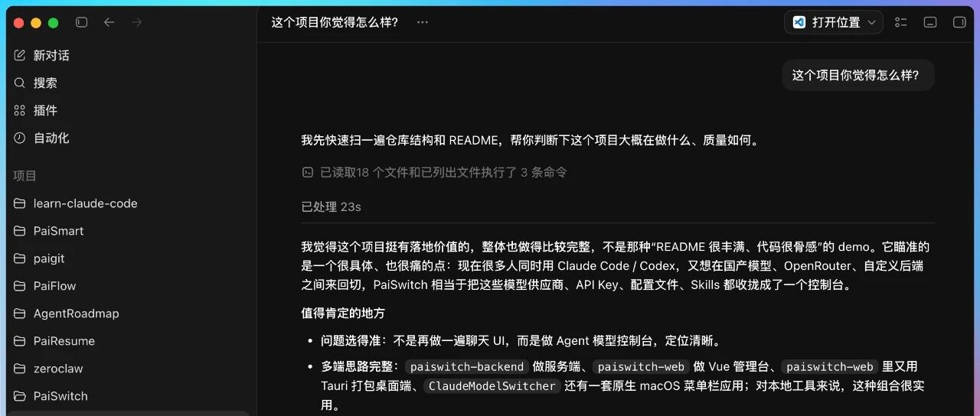980x416 pixels.
Task: Open the 打开位置 dropdown arrow
Action: click(871, 23)
